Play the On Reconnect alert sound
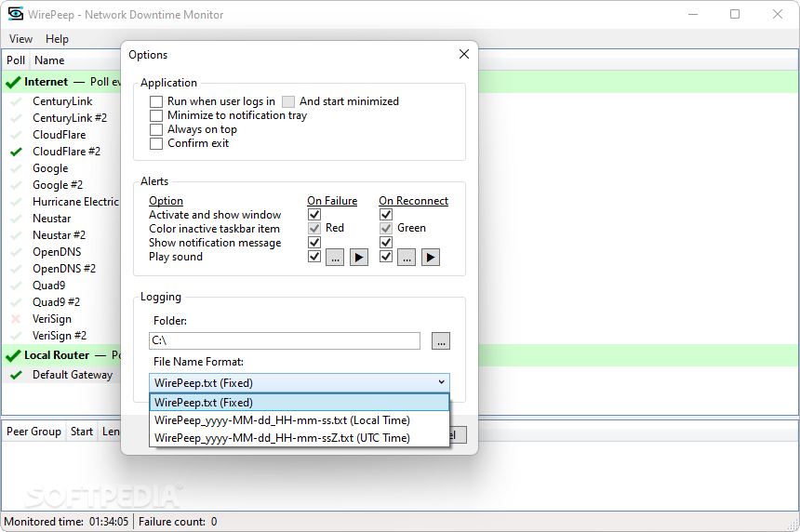Screen dimensions: 800x532 click(x=430, y=257)
